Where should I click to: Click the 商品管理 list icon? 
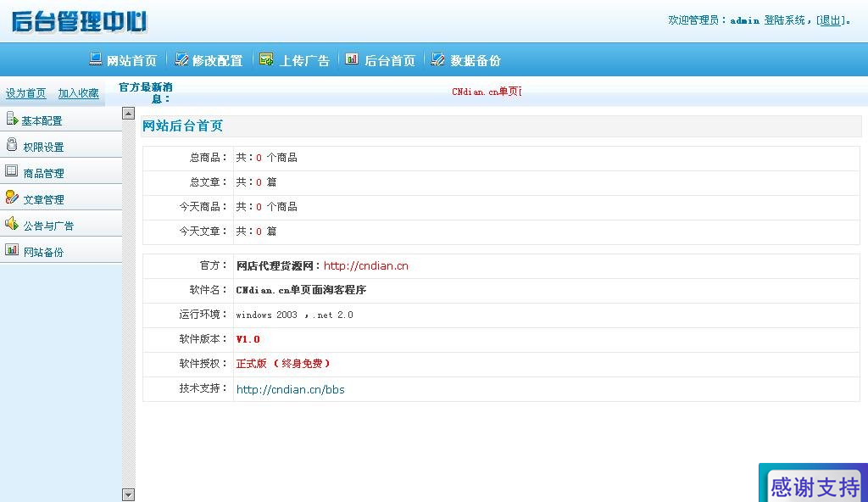click(x=12, y=170)
